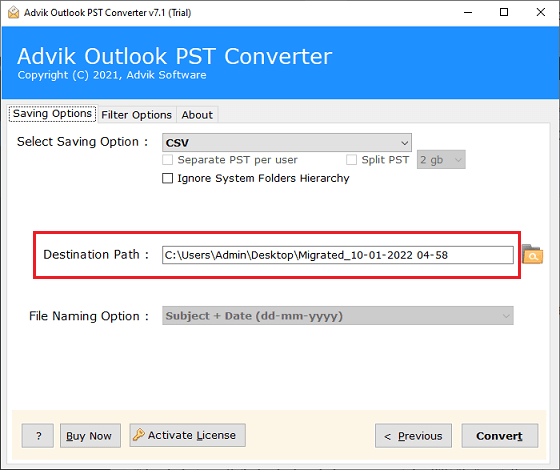
Task: Open the File Naming Option dropdown
Action: coord(338,316)
